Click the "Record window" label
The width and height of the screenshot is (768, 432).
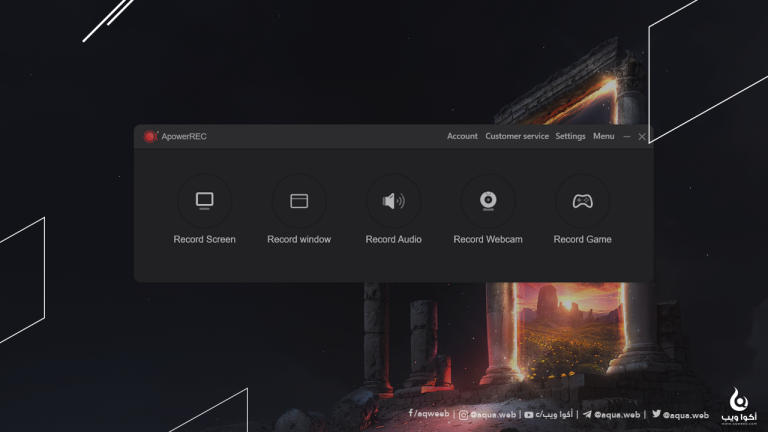(x=299, y=240)
